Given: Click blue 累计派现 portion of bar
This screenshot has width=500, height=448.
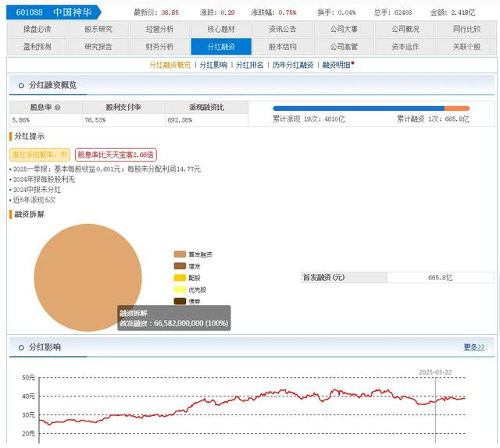Looking at the screenshot, I should coord(359,108).
